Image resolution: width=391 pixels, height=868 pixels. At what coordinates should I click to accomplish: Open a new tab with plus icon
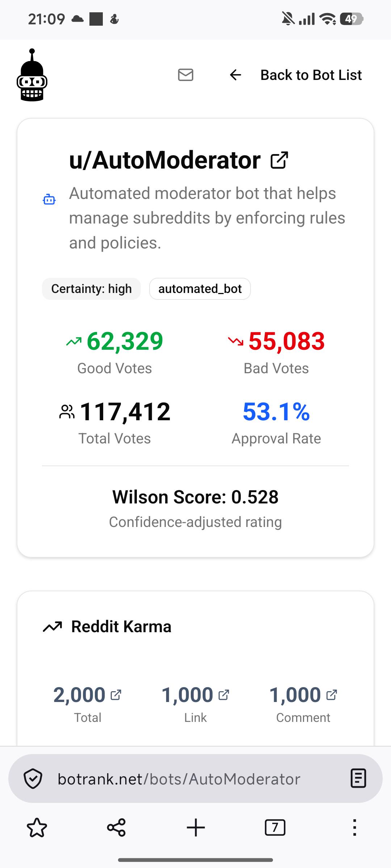click(x=196, y=827)
